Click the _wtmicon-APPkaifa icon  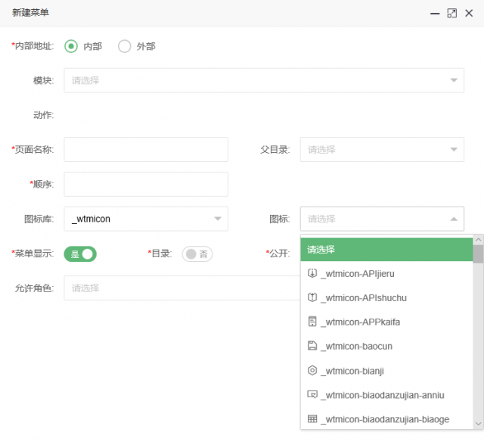[312, 322]
